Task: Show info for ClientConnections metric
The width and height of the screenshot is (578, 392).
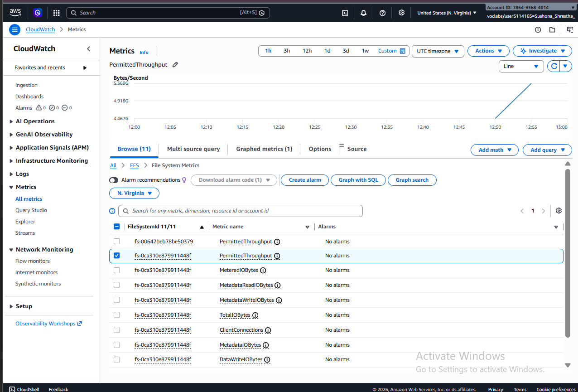Action: [268, 330]
